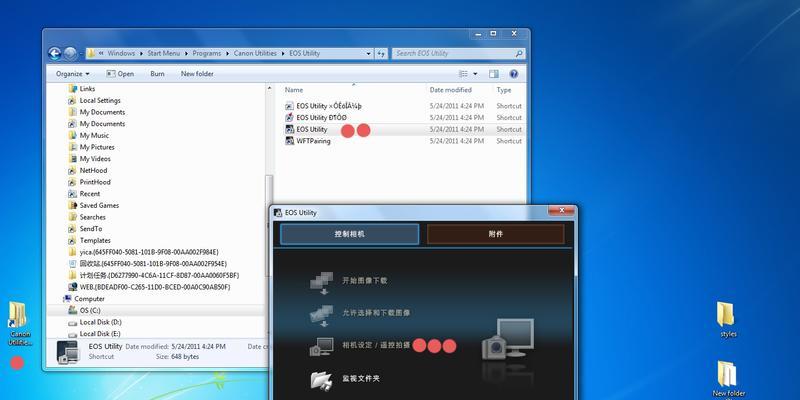
Task: Expand the address bar history dropdown
Action: pyautogui.click(x=369, y=53)
